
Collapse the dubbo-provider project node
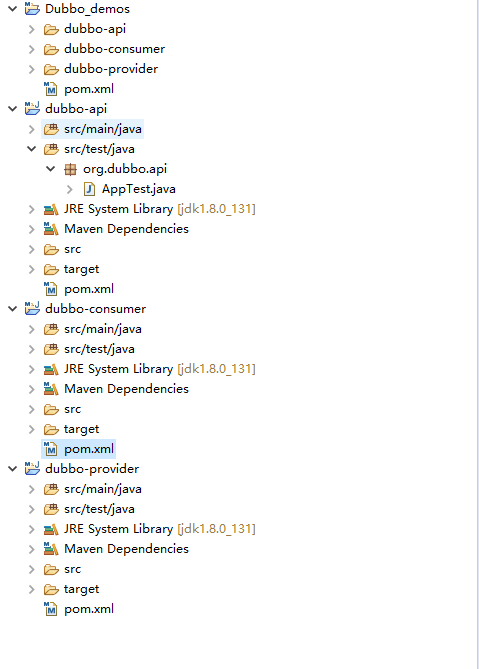pos(13,469)
